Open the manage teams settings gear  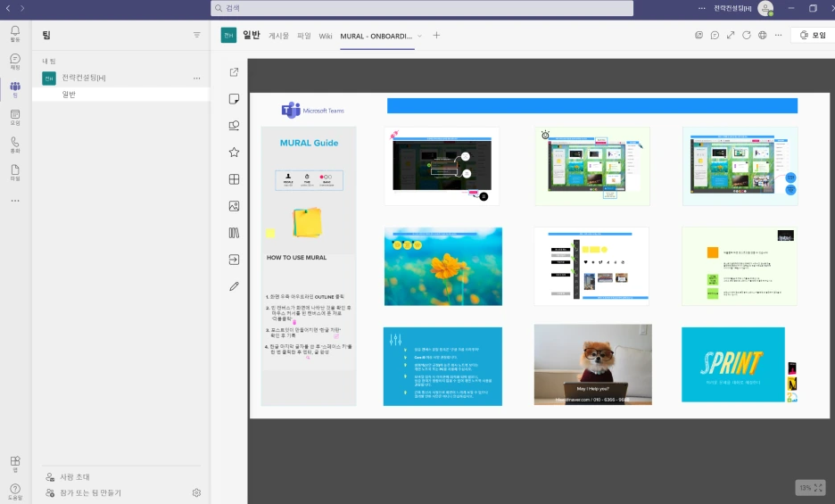click(196, 492)
